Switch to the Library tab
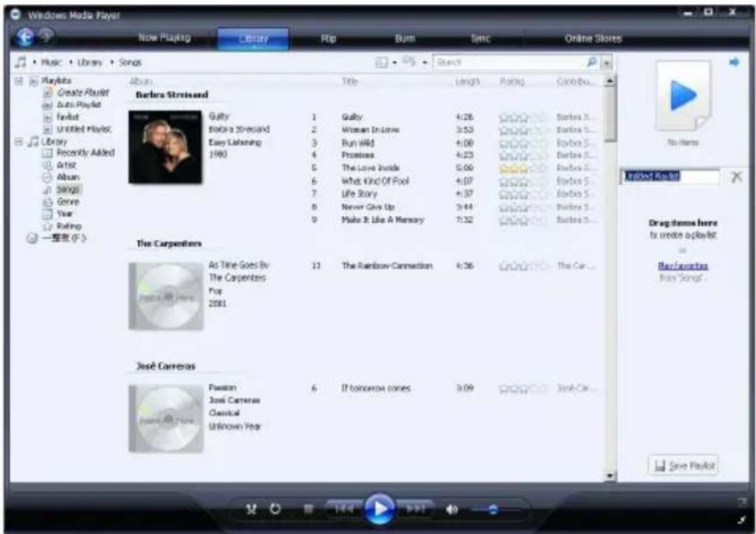756x534 pixels. pos(253,39)
